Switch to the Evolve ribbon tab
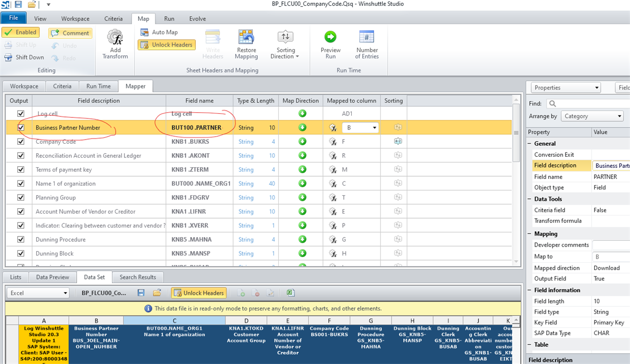This screenshot has height=364, width=630. (198, 19)
